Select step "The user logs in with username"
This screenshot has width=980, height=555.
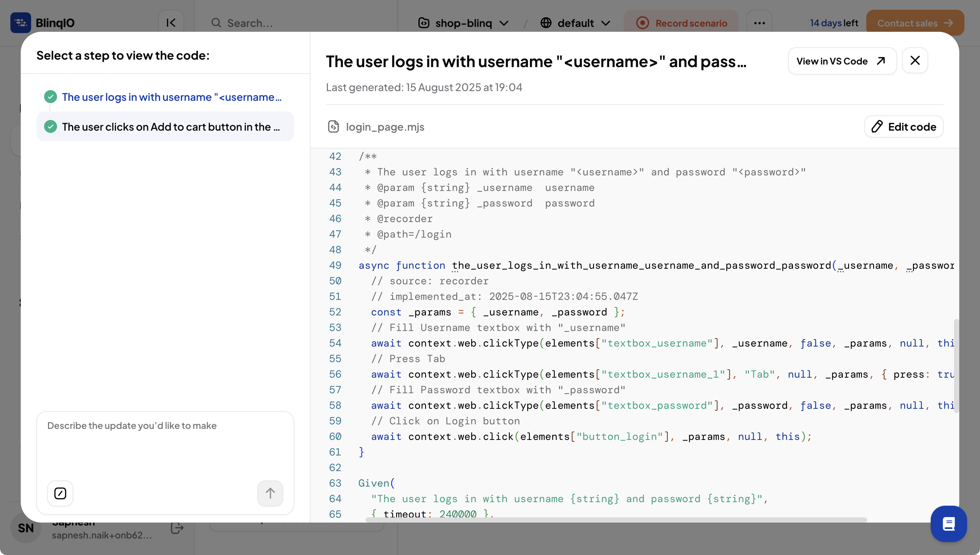point(171,97)
